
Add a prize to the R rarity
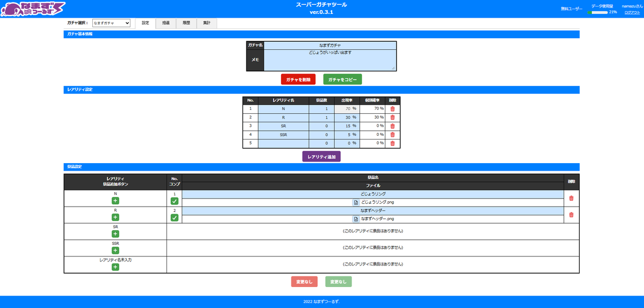click(115, 217)
